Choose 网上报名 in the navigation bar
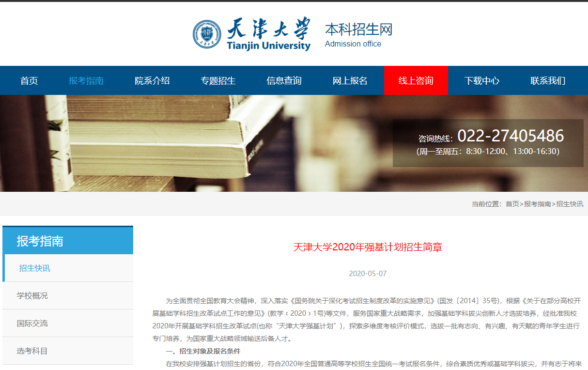Image resolution: width=588 pixels, height=370 pixels. [350, 80]
